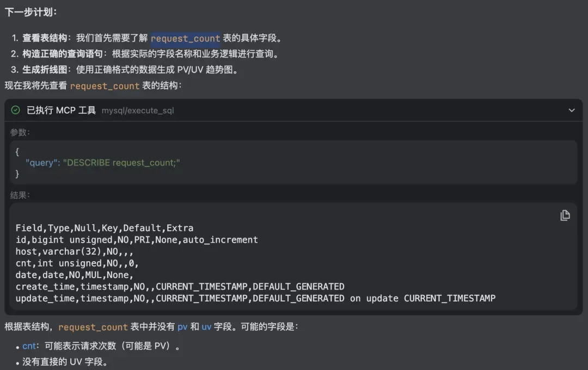Click the "参数:" label
This screenshot has width=588, height=370.
[x=20, y=132]
